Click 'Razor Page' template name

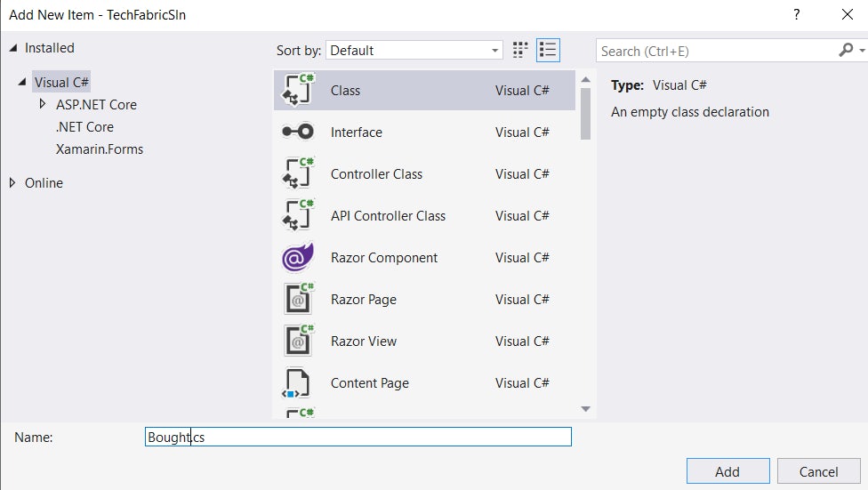[364, 300]
